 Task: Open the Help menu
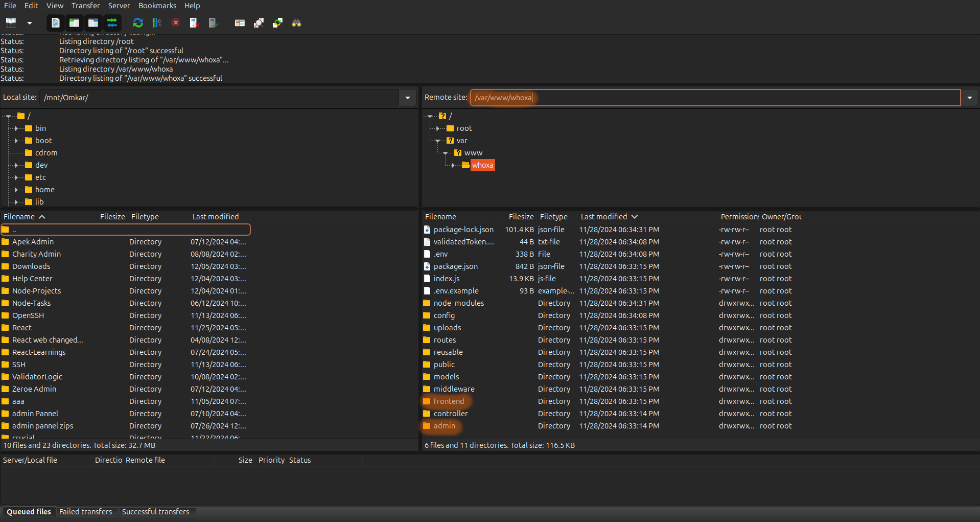click(192, 6)
